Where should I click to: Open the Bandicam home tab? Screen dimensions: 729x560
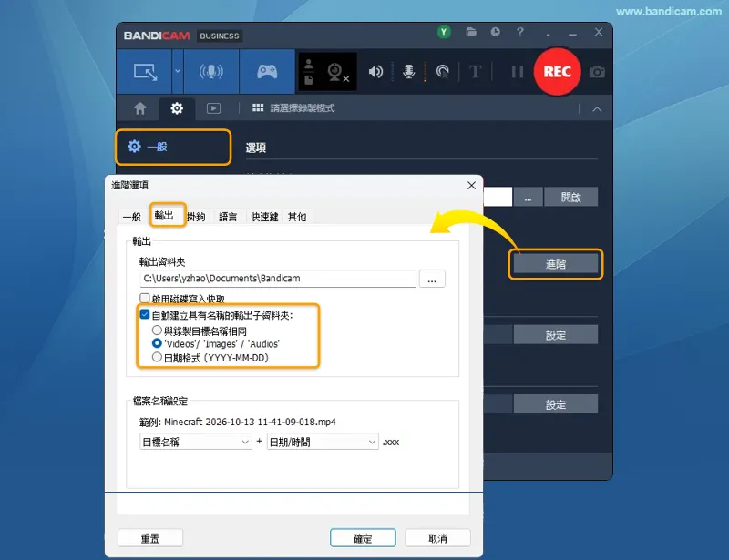click(x=140, y=108)
